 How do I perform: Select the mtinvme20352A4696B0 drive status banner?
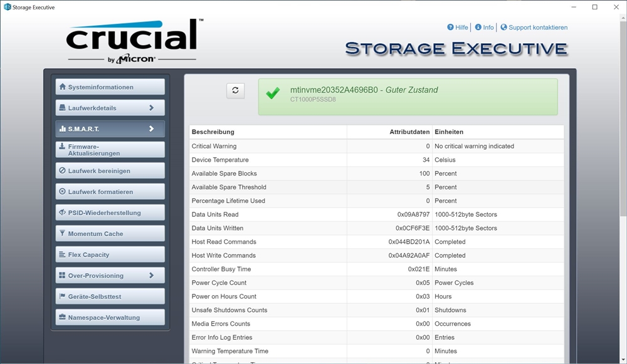click(408, 97)
